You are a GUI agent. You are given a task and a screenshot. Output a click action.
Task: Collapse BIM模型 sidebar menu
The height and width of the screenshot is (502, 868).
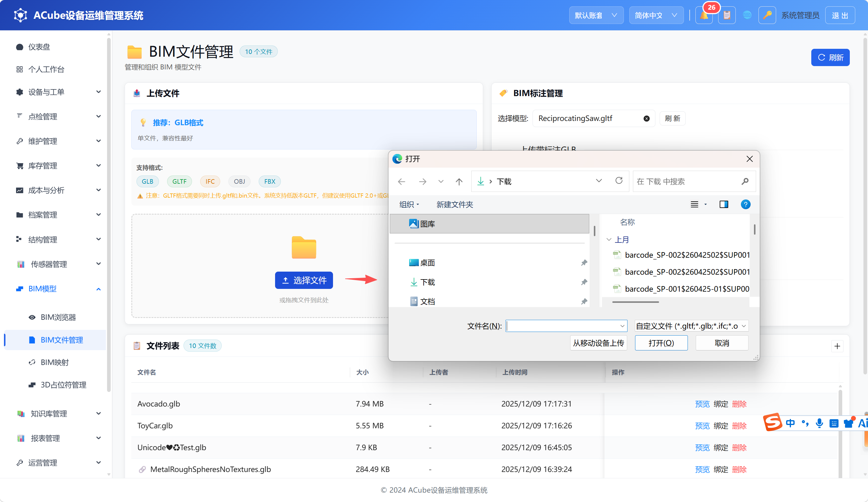[98, 289]
